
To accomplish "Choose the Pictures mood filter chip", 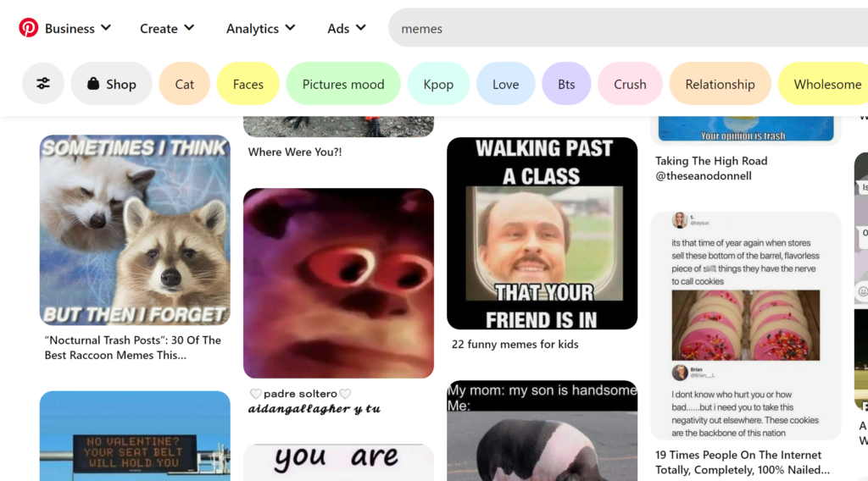I will tap(343, 84).
